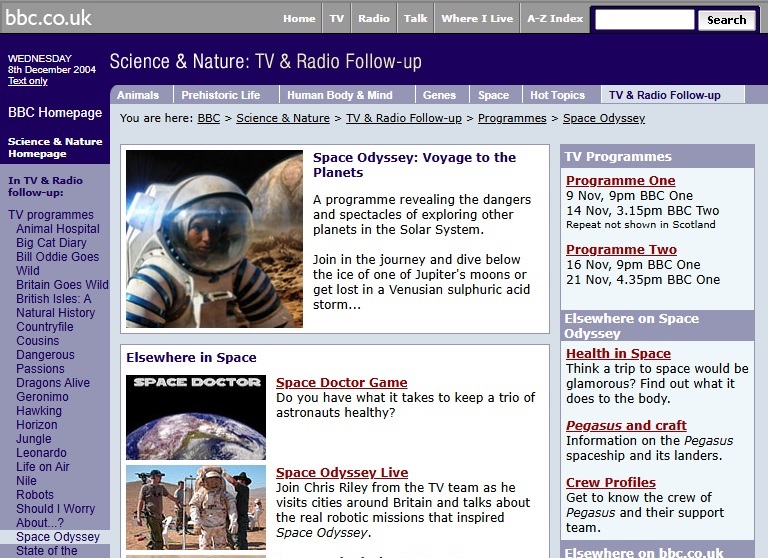Open Leonardo sidebar link
This screenshot has width=768, height=558.
coord(41,453)
